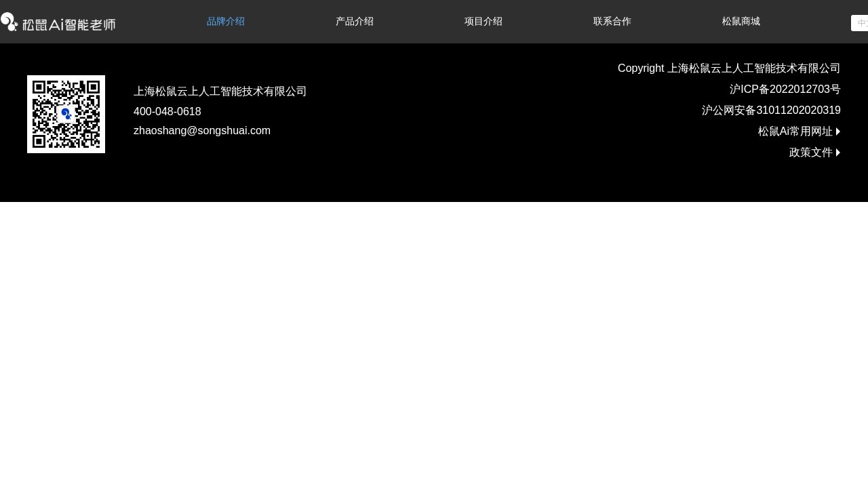
Task: Open the language dropdown in header
Action: [859, 23]
